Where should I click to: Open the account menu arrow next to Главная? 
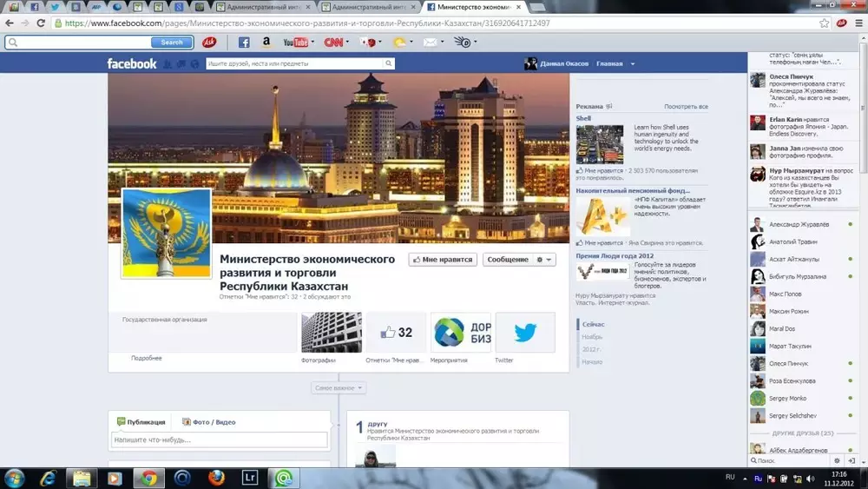point(633,64)
